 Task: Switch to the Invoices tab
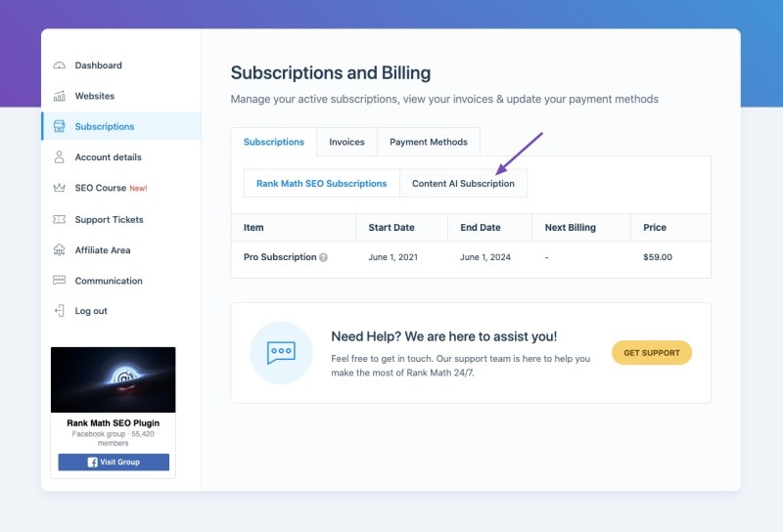pyautogui.click(x=346, y=142)
